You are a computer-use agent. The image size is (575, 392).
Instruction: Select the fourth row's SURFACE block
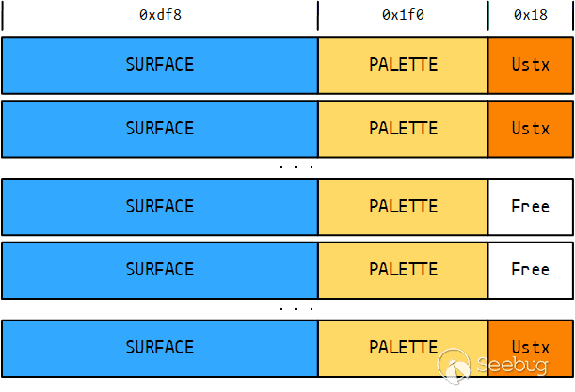tap(160, 270)
